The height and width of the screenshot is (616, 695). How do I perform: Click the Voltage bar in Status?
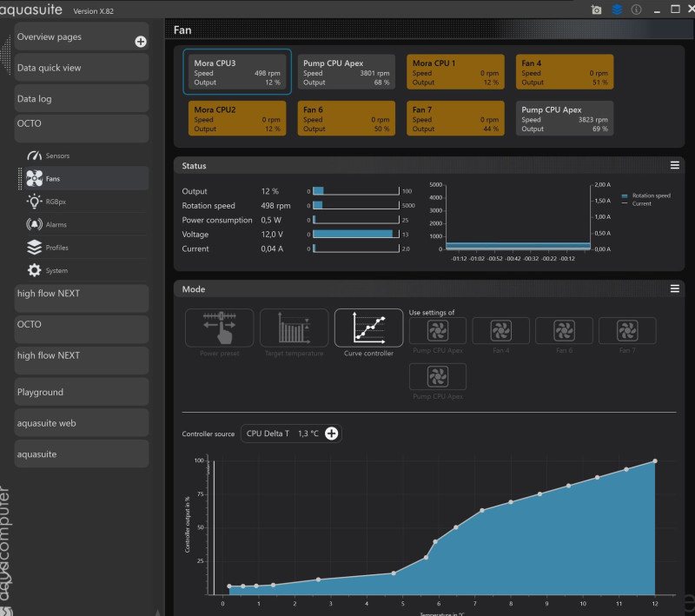coord(356,234)
